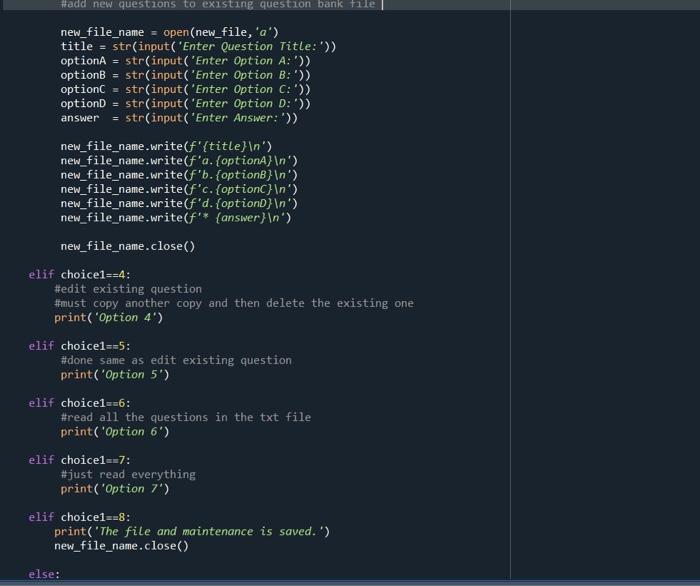Screen dimensions: 700x586
Task: Click 'The file and maintenance is saved.' string
Action: click(208, 532)
